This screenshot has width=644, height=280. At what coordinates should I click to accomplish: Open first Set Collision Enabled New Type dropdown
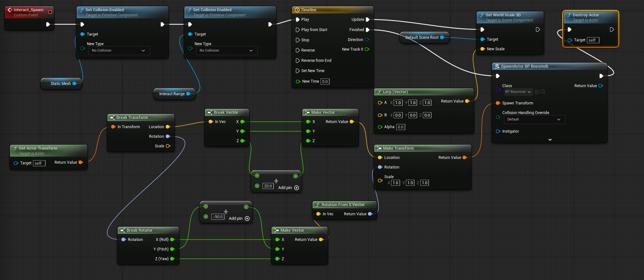tap(119, 51)
